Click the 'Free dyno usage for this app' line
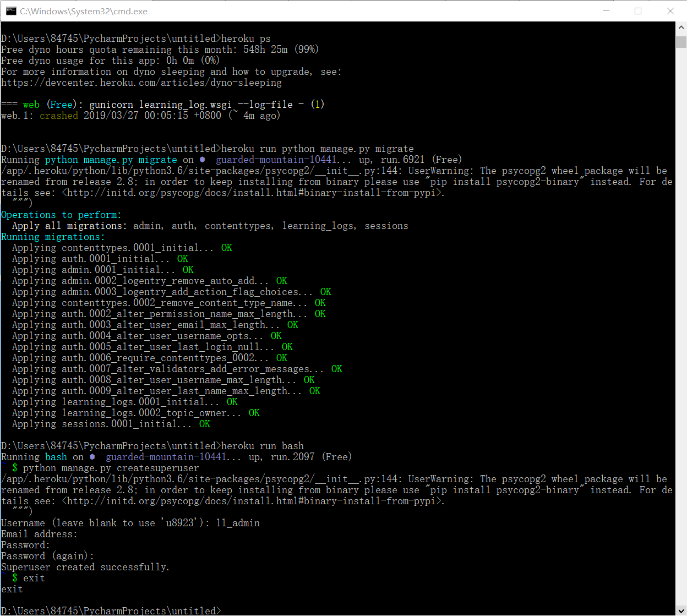The width and height of the screenshot is (687, 616). (x=111, y=61)
